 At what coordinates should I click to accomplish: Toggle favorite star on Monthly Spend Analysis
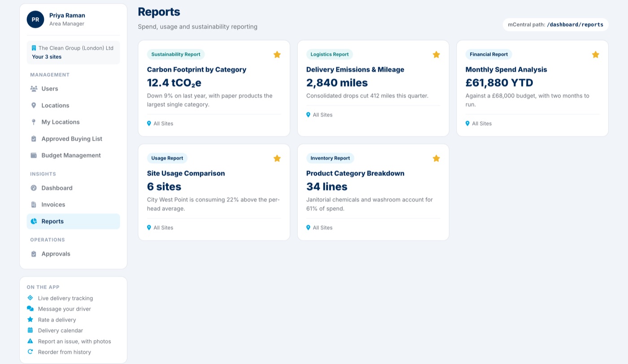(x=596, y=55)
